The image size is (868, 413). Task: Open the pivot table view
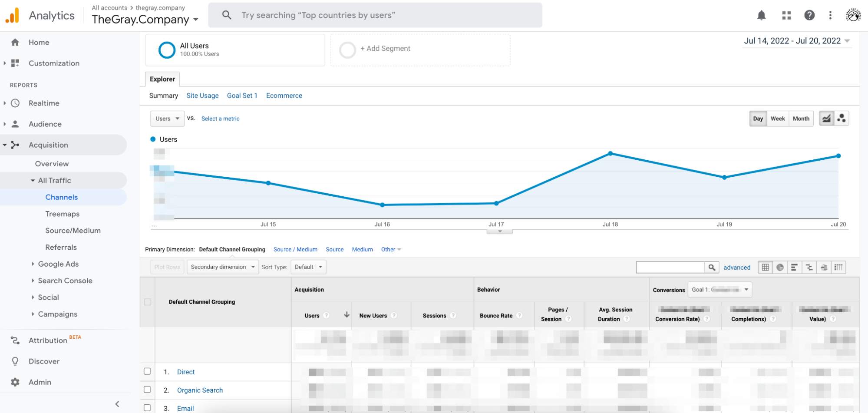(x=838, y=267)
